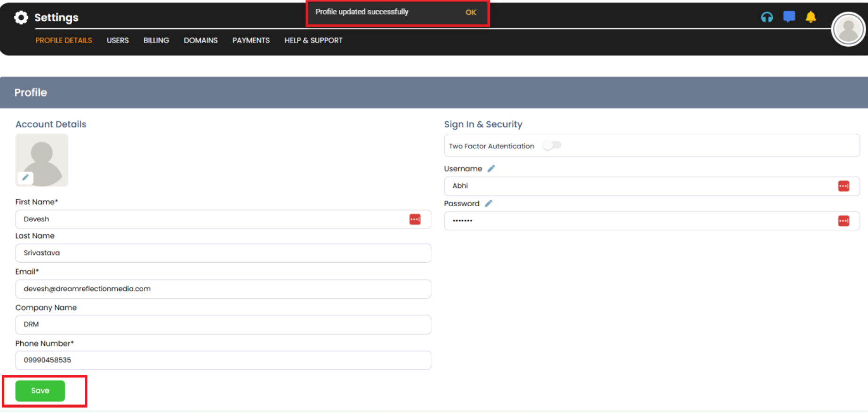Open the Billing tab
This screenshot has width=868, height=412.
pos(156,40)
